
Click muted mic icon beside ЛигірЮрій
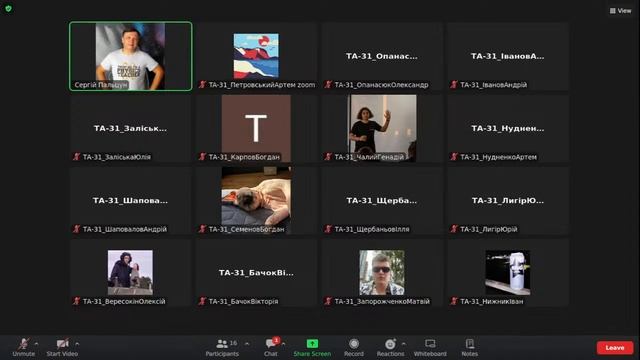pos(453,229)
